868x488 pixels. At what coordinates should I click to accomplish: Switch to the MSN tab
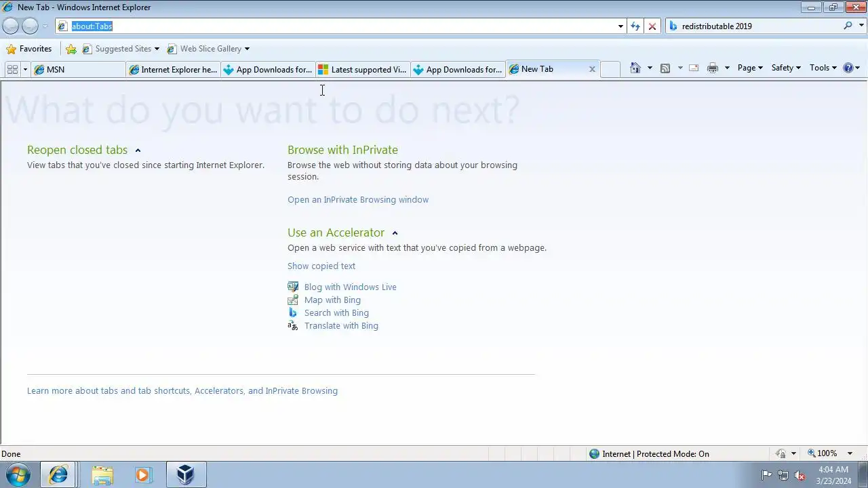[x=78, y=69]
